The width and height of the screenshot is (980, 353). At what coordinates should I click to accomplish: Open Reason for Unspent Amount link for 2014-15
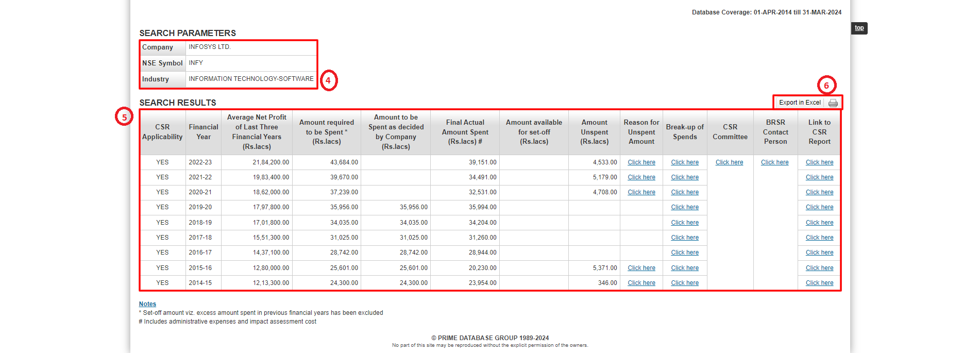pos(641,283)
